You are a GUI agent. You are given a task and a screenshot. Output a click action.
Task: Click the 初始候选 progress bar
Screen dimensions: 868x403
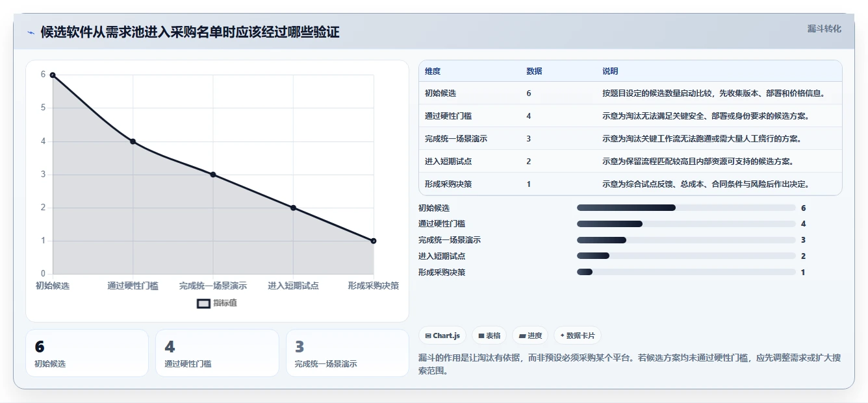point(686,208)
